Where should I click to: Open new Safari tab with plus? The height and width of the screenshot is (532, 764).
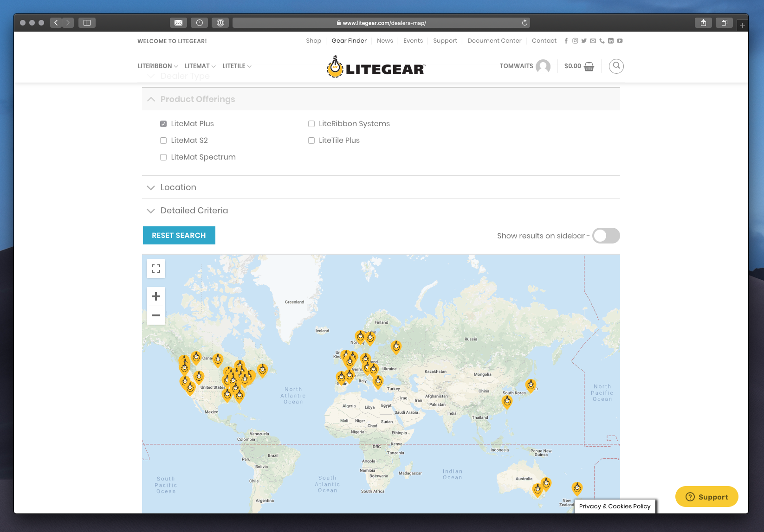[x=742, y=26]
